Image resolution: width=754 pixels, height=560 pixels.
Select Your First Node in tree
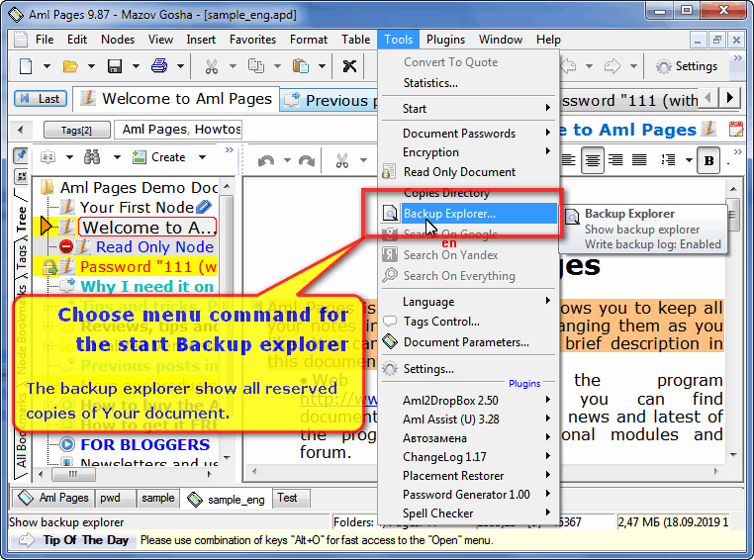coord(138,207)
